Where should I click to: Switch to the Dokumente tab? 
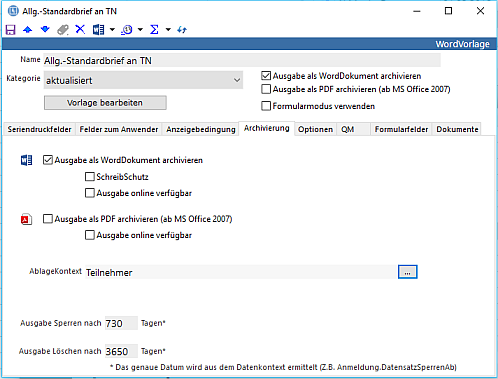coord(457,129)
